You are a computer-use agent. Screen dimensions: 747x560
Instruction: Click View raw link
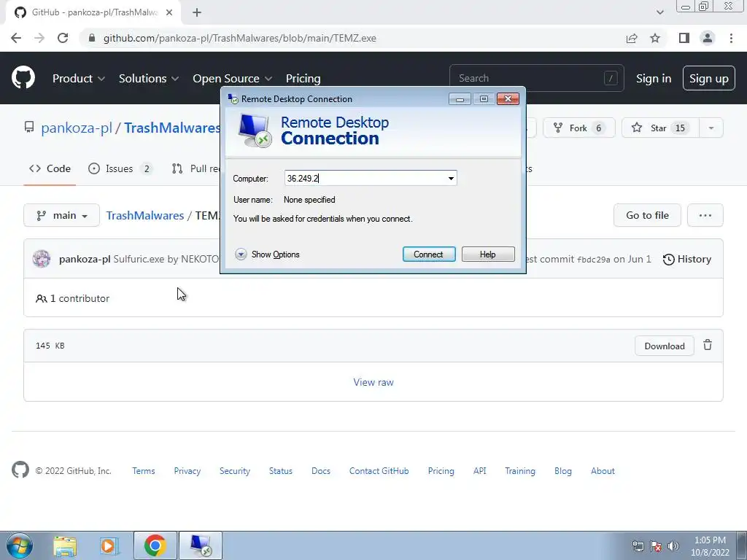pos(373,382)
